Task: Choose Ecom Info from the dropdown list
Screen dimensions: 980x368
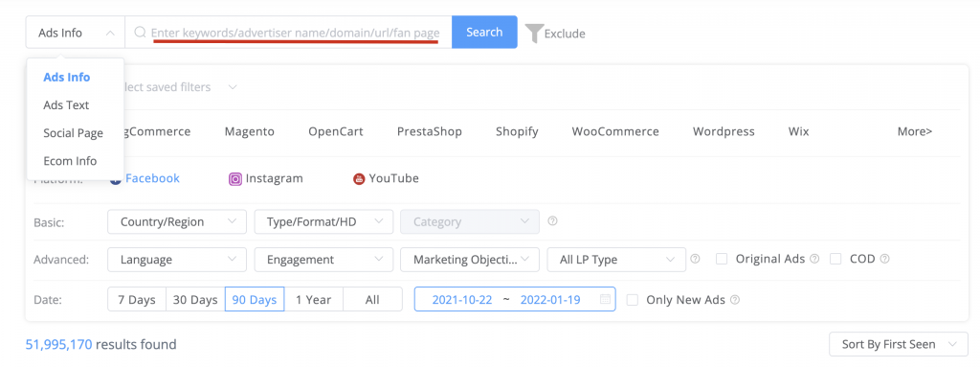Action: tap(70, 161)
